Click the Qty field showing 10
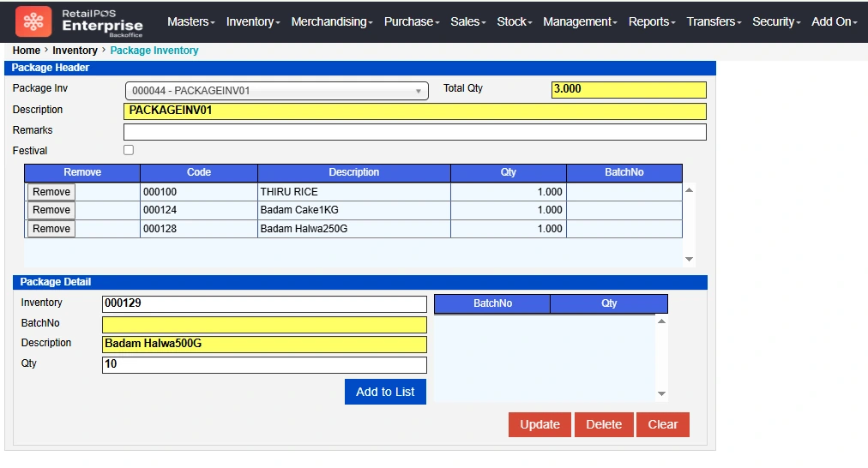This screenshot has height=468, width=868. 265,364
